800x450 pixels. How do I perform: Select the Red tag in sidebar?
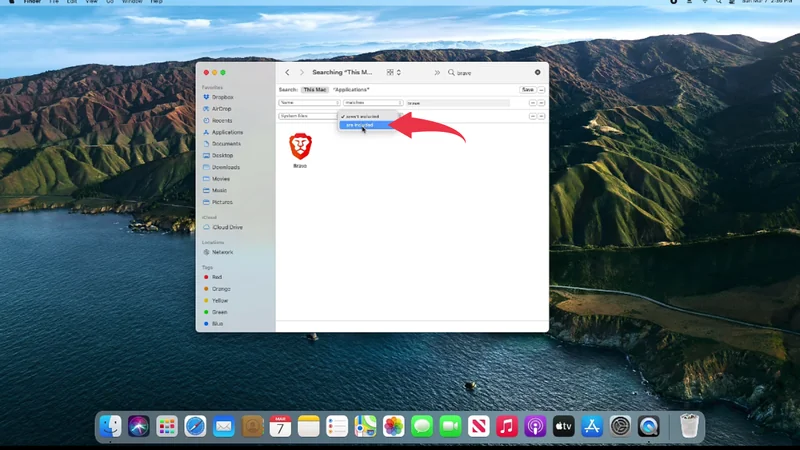tap(216, 277)
